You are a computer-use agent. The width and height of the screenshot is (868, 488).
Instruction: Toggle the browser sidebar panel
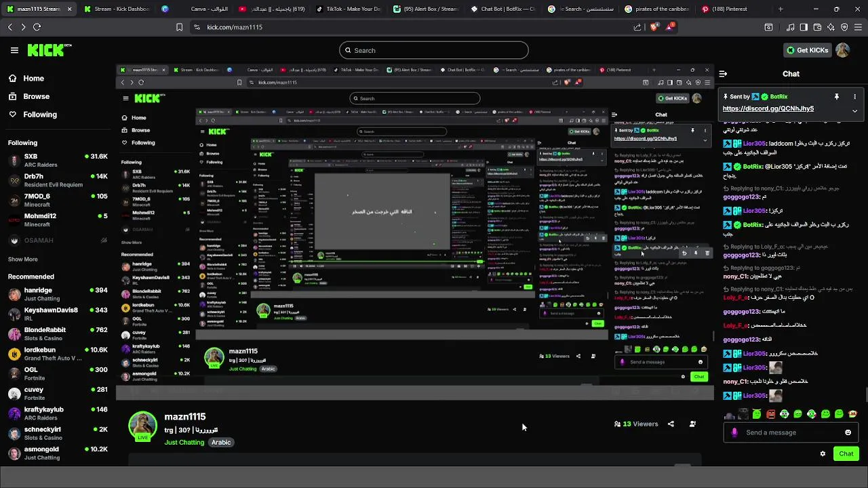click(x=804, y=27)
